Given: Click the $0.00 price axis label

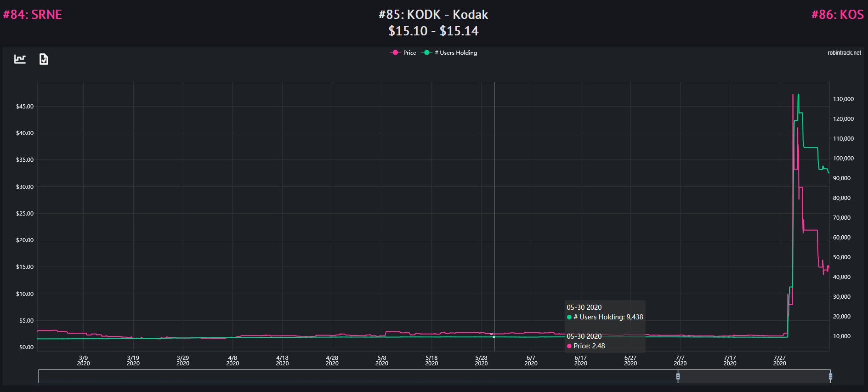Looking at the screenshot, I should click(x=26, y=347).
